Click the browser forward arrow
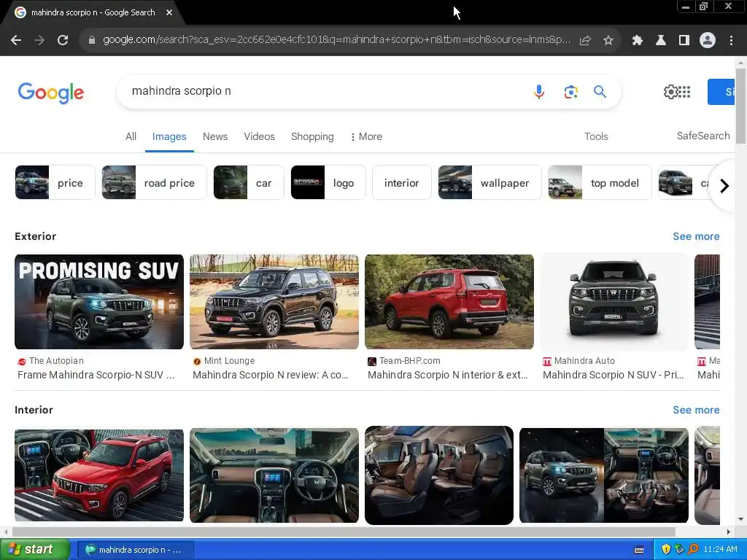The width and height of the screenshot is (747, 560). tap(39, 41)
